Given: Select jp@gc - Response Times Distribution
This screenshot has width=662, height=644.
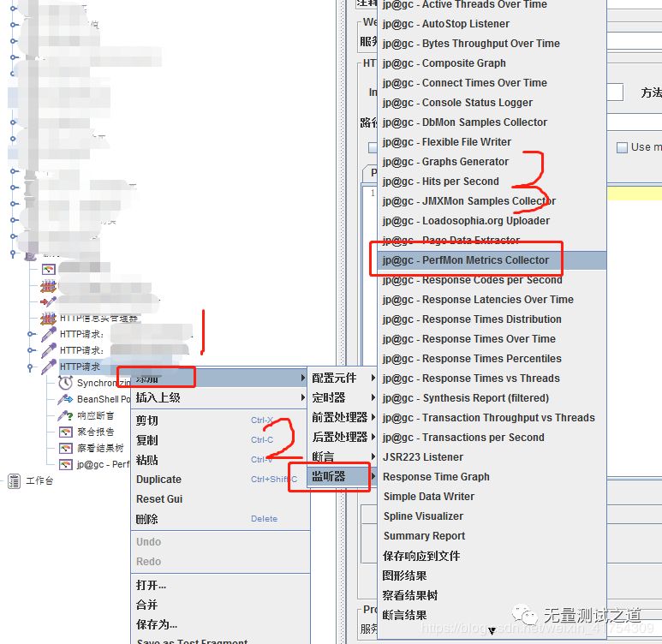Looking at the screenshot, I should [492, 319].
